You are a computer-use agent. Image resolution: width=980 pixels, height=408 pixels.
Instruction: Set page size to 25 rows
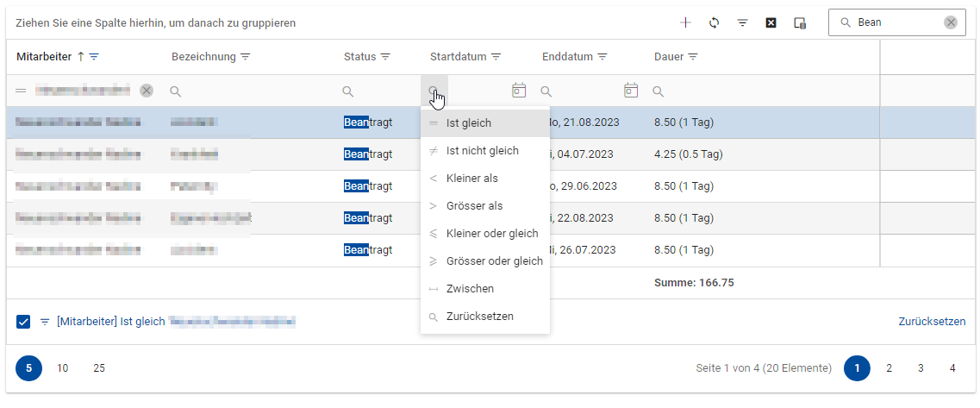click(99, 368)
